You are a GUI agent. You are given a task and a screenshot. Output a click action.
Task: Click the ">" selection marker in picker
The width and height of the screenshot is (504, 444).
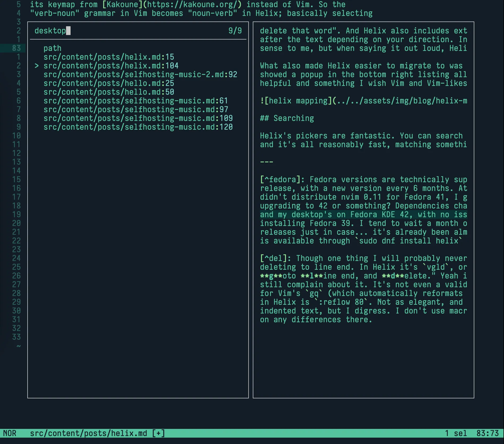click(37, 66)
